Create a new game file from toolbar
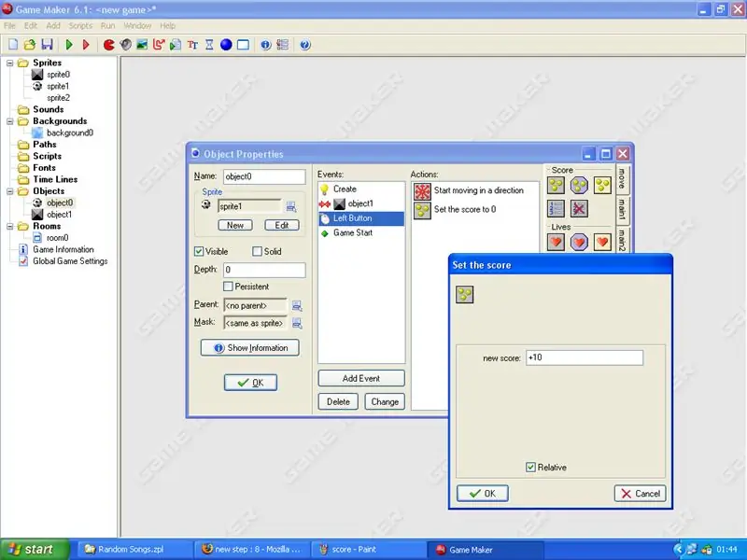This screenshot has height=560, width=747. 13,45
